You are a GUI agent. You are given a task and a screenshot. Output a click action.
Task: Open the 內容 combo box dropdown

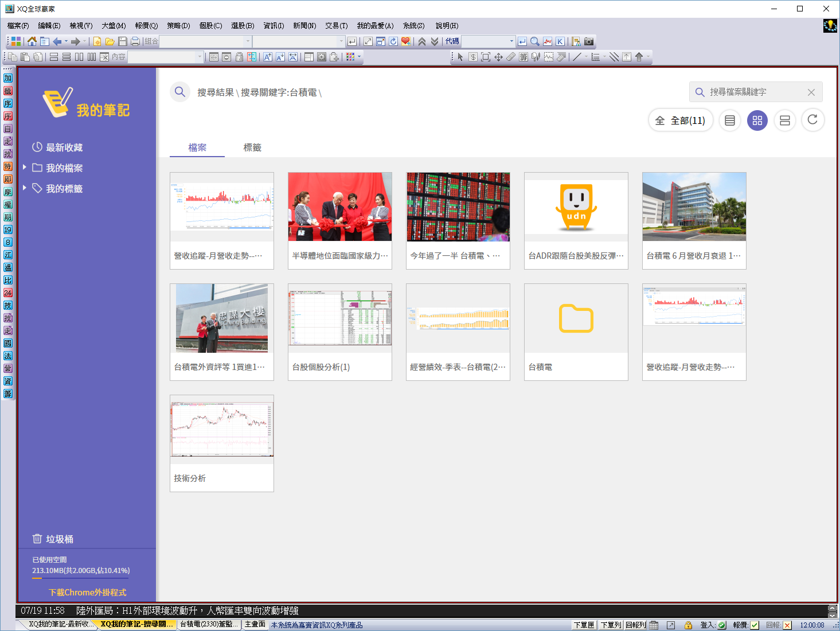coord(200,57)
